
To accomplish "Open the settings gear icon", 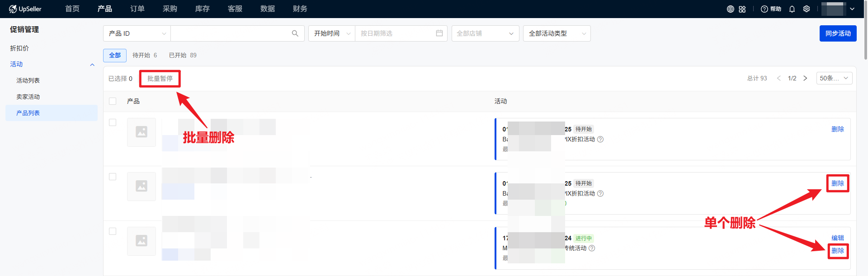I will point(807,9).
